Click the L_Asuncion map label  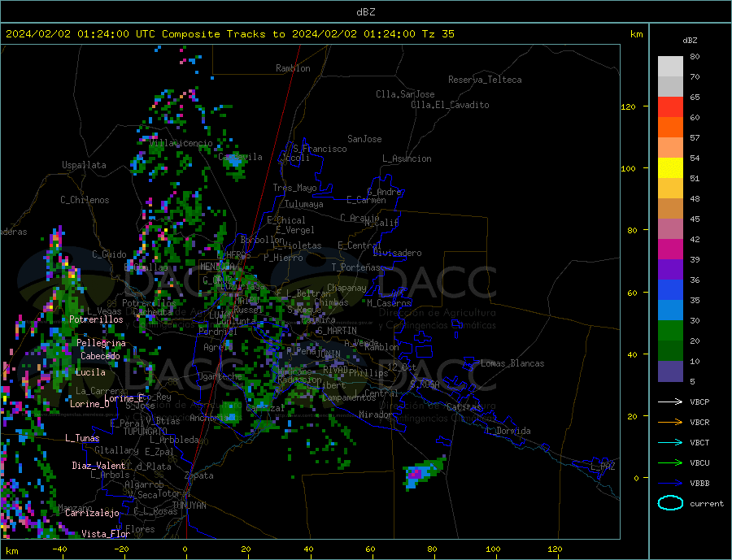(x=407, y=158)
